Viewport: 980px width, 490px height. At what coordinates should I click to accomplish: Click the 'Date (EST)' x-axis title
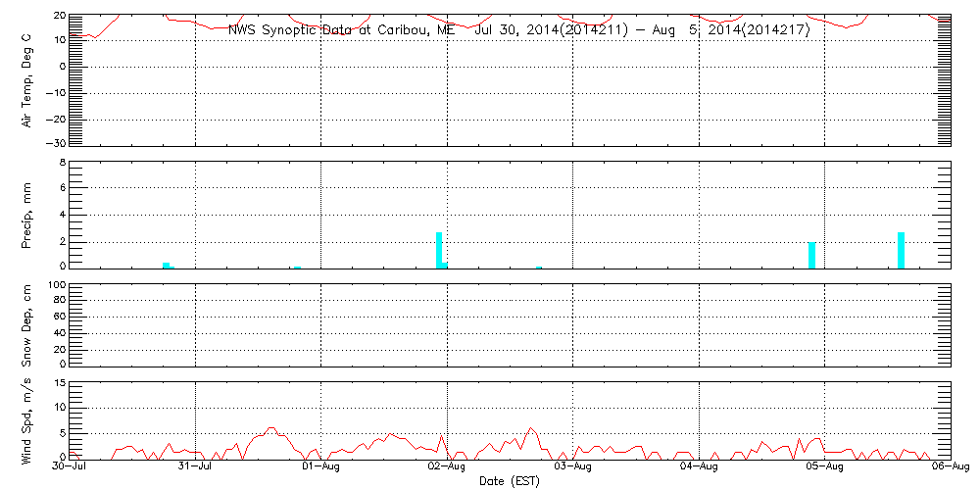pos(509,481)
